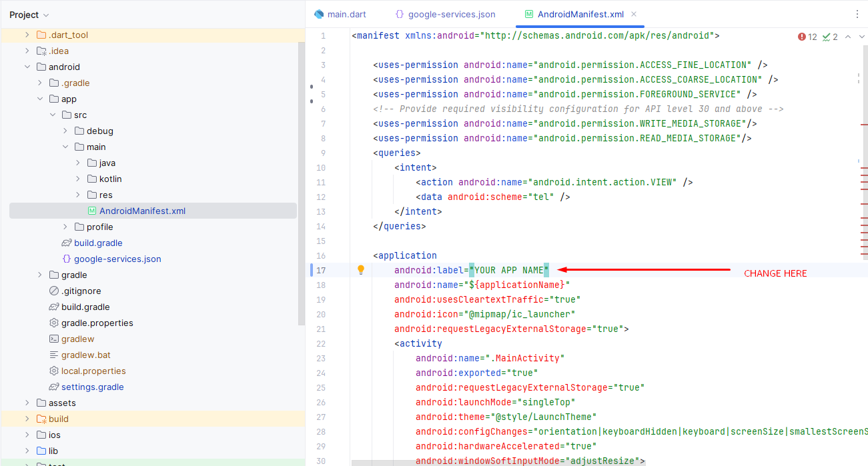The image size is (868, 466).
Task: Close the AndroidManifest.xml tab
Action: click(x=634, y=14)
